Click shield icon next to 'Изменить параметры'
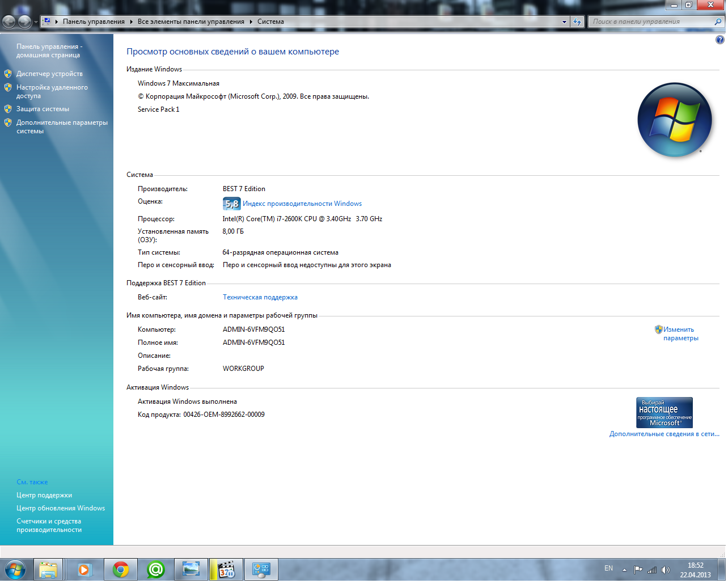 point(658,330)
